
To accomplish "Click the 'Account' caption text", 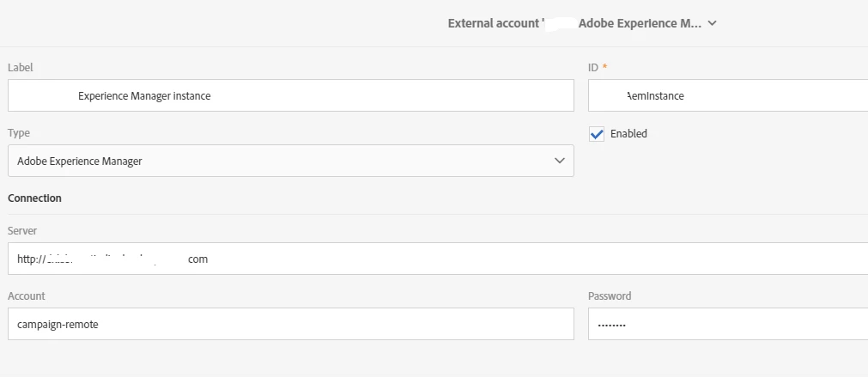I will pyautogui.click(x=27, y=296).
